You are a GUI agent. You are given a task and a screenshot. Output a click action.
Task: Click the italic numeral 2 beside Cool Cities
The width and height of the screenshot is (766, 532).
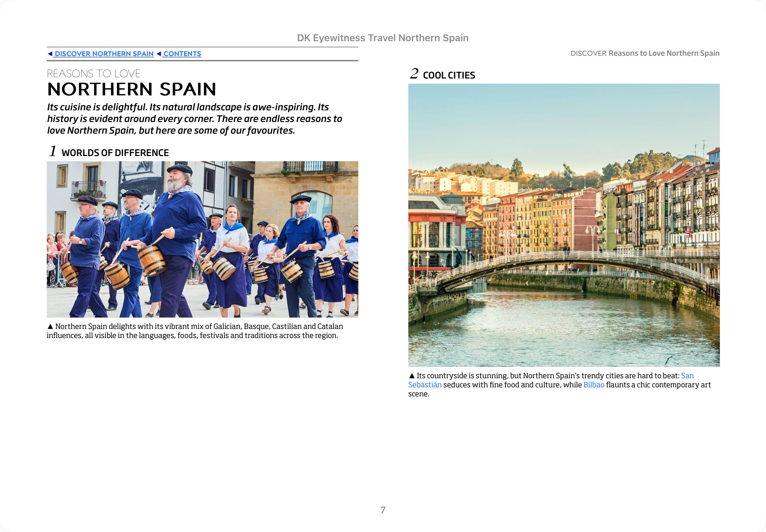(x=414, y=74)
